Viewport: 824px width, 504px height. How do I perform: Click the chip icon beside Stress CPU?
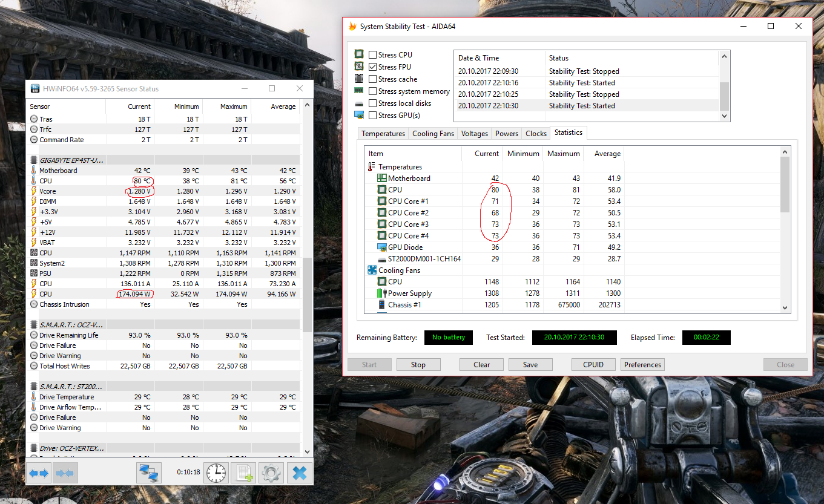(x=359, y=54)
